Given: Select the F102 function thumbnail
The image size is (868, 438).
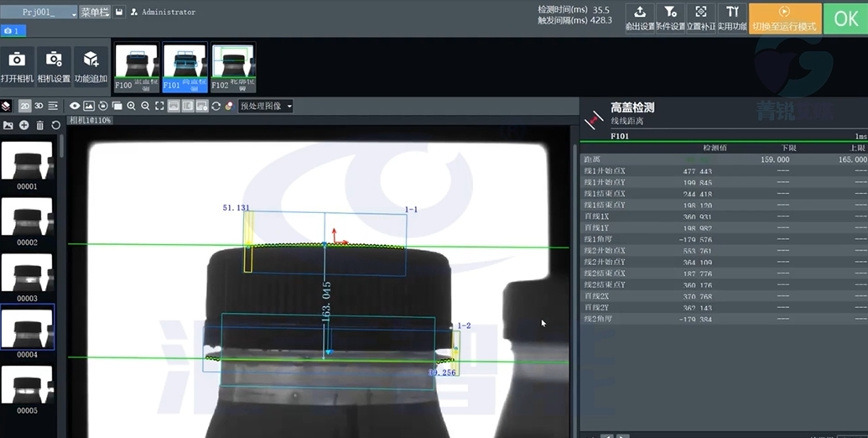Looking at the screenshot, I should (x=234, y=66).
